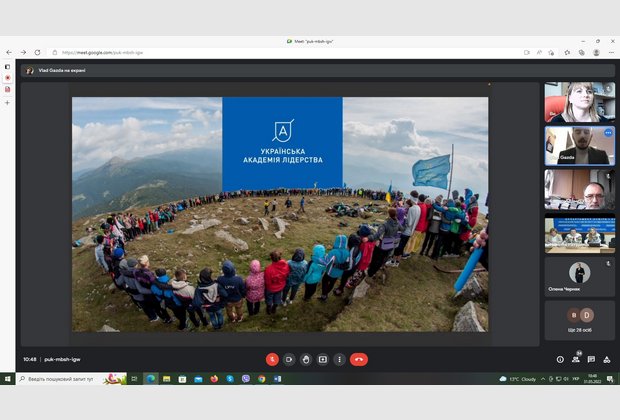Image resolution: width=620 pixels, height=420 pixels.
Task: Click the shared presentation slide
Action: tap(280, 214)
